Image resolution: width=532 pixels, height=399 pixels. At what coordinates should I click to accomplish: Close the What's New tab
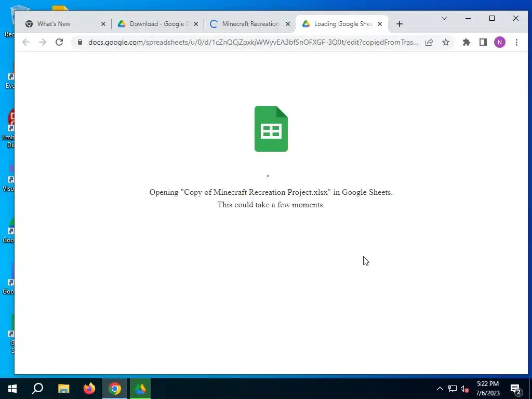tap(103, 24)
